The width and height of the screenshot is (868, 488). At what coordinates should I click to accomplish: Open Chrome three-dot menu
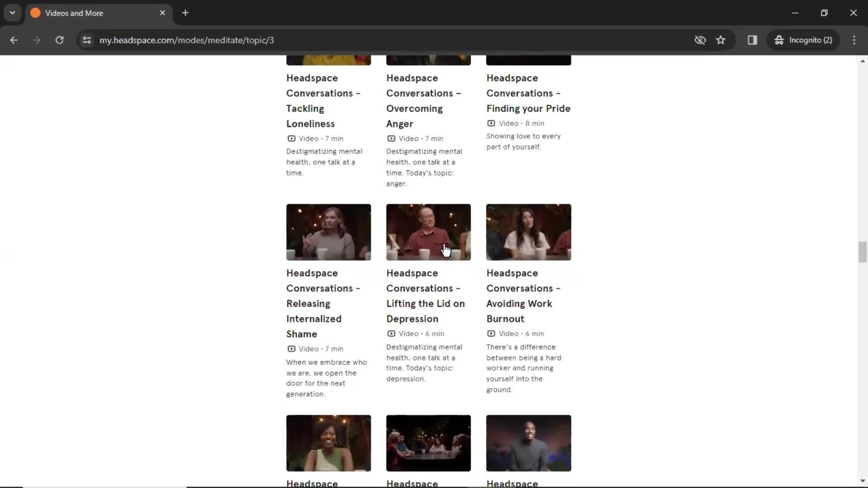[x=854, y=40]
